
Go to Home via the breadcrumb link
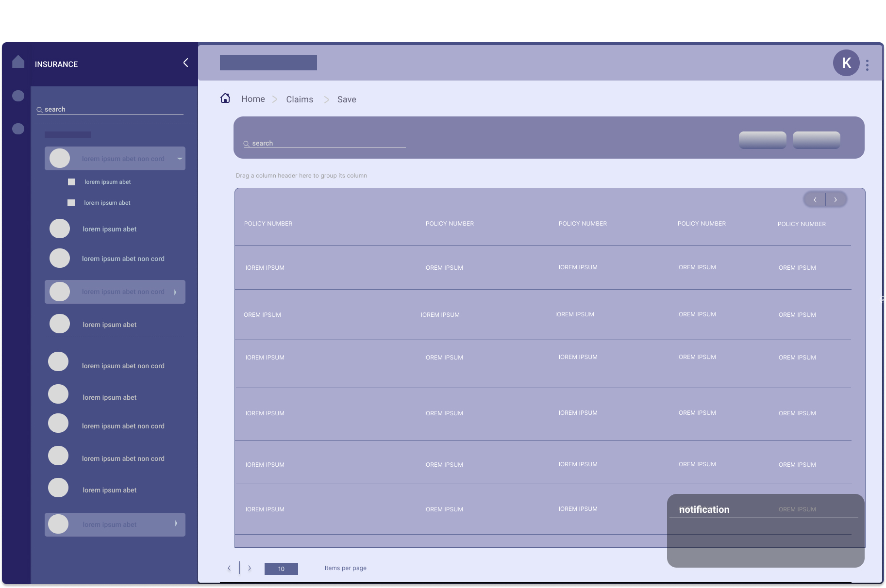coord(253,98)
